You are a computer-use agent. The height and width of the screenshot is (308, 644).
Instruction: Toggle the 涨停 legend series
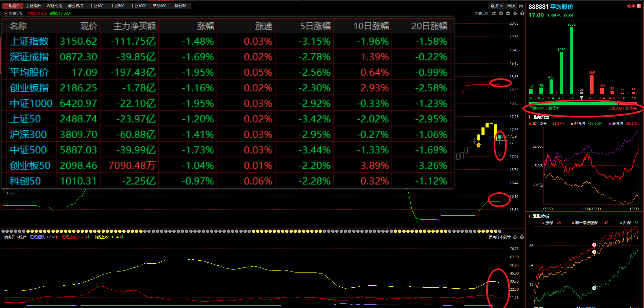pos(548,223)
